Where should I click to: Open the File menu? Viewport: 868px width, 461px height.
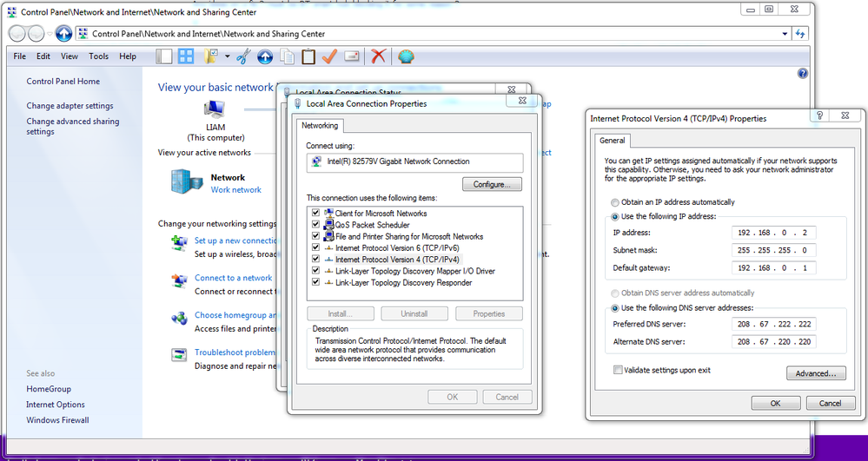click(x=19, y=56)
